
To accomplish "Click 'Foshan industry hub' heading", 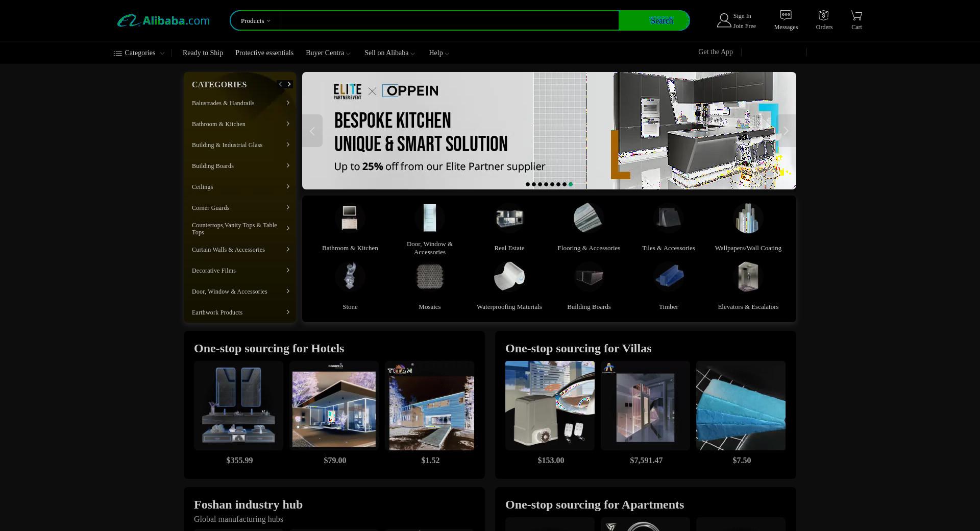I will click(x=248, y=504).
